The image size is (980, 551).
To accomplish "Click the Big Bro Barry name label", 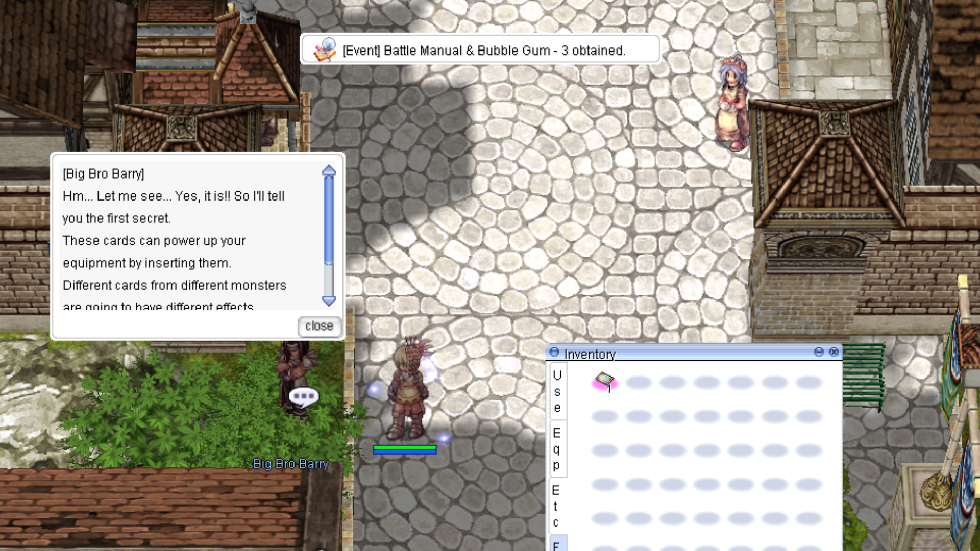I will tap(291, 464).
